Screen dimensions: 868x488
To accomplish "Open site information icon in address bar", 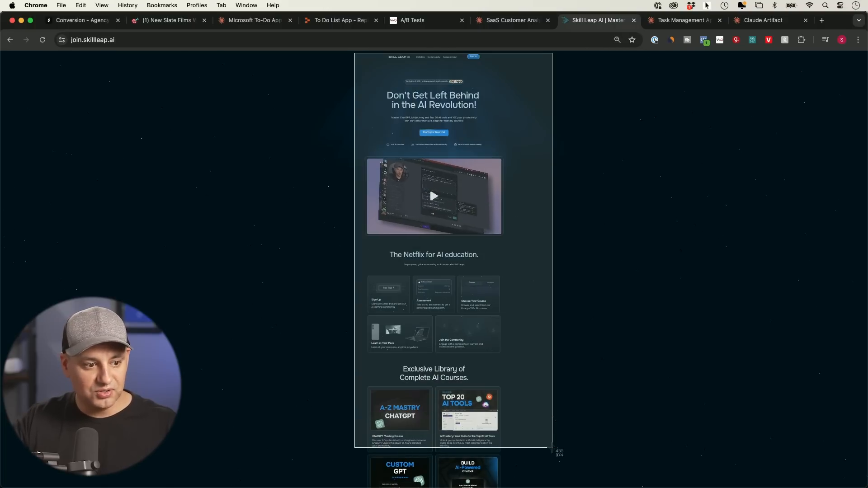I will 62,40.
